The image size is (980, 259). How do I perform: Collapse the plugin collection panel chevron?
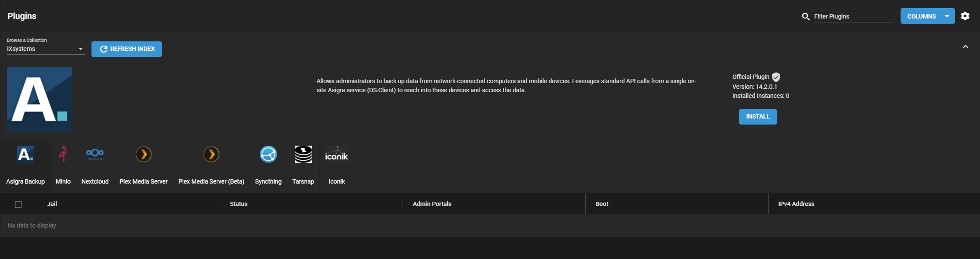tap(965, 47)
